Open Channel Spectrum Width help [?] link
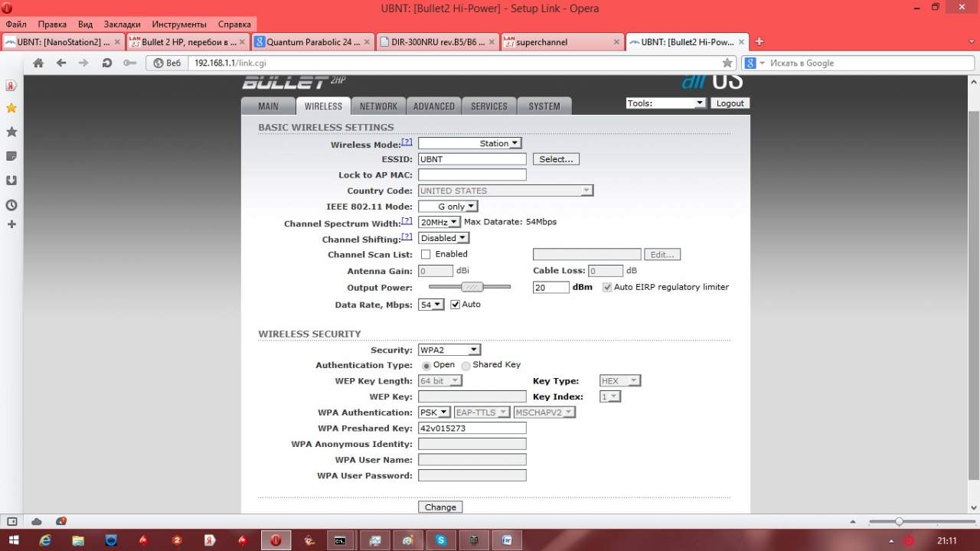Image resolution: width=980 pixels, height=551 pixels. click(407, 220)
